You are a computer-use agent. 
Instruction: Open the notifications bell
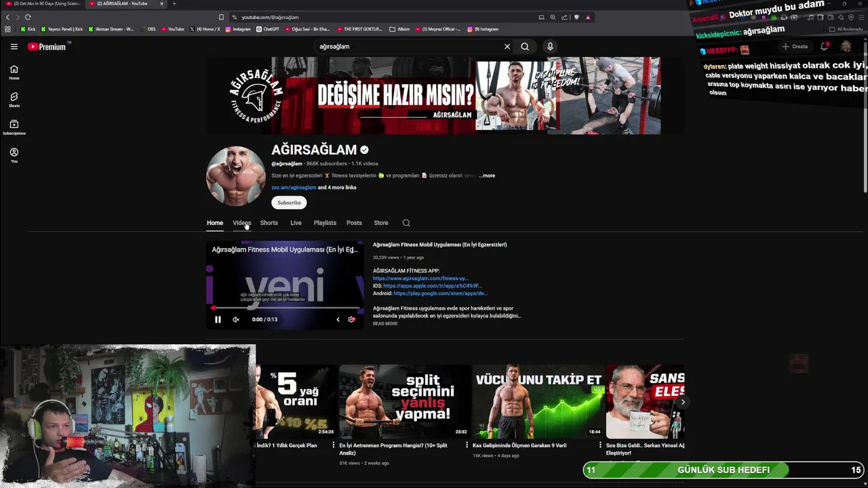tap(824, 47)
